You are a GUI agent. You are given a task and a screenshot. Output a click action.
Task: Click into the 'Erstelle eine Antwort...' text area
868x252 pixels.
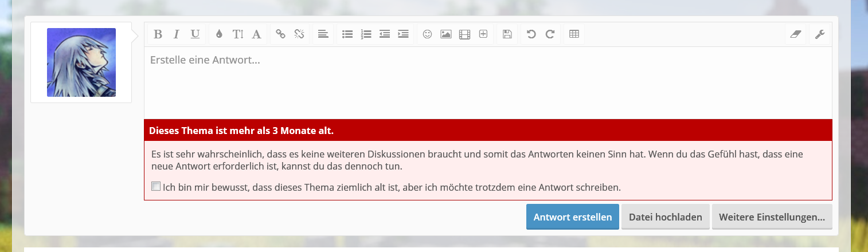click(487, 83)
